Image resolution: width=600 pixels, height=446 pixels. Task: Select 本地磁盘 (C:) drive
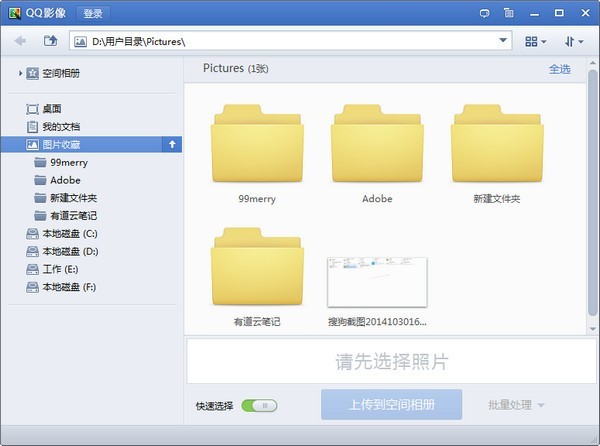[68, 233]
